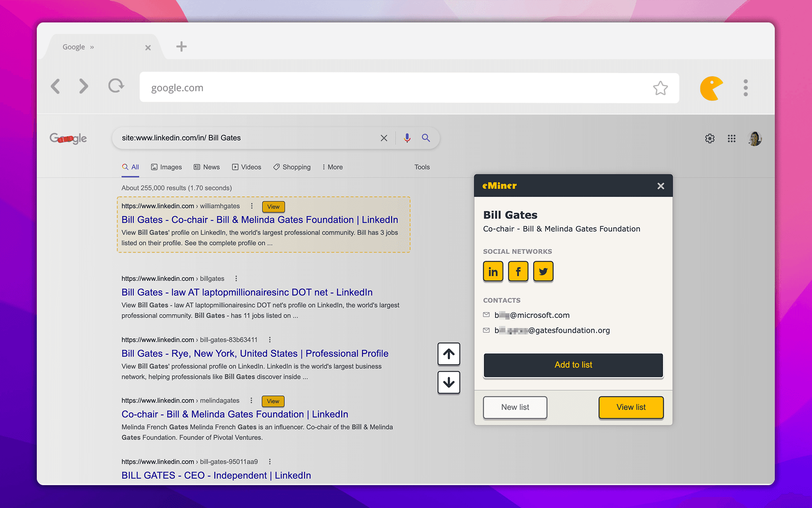812x508 pixels.
Task: Click New list button
Action: [x=515, y=407]
